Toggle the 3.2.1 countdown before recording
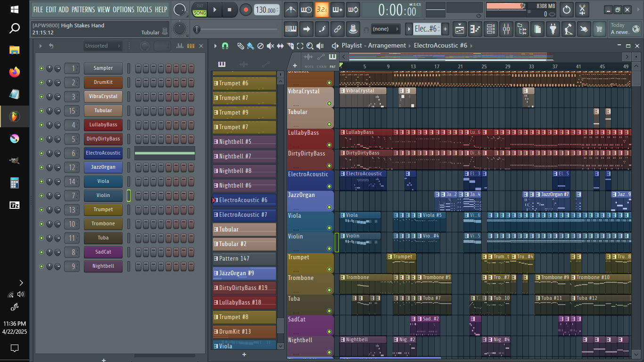The height and width of the screenshot is (362, 644). [x=322, y=9]
